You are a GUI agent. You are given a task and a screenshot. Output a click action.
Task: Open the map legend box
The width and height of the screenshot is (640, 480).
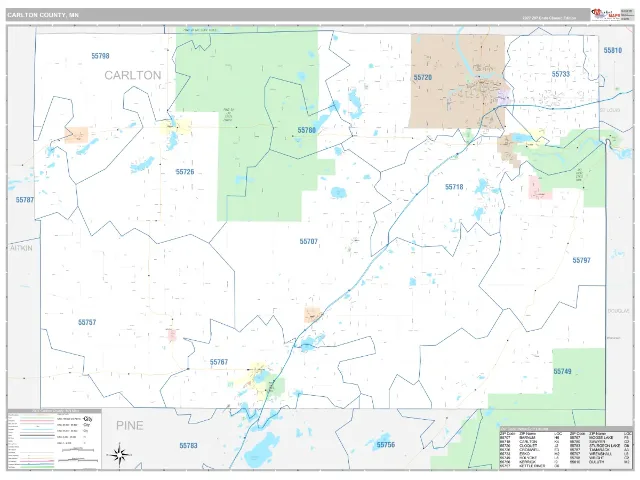[54, 440]
